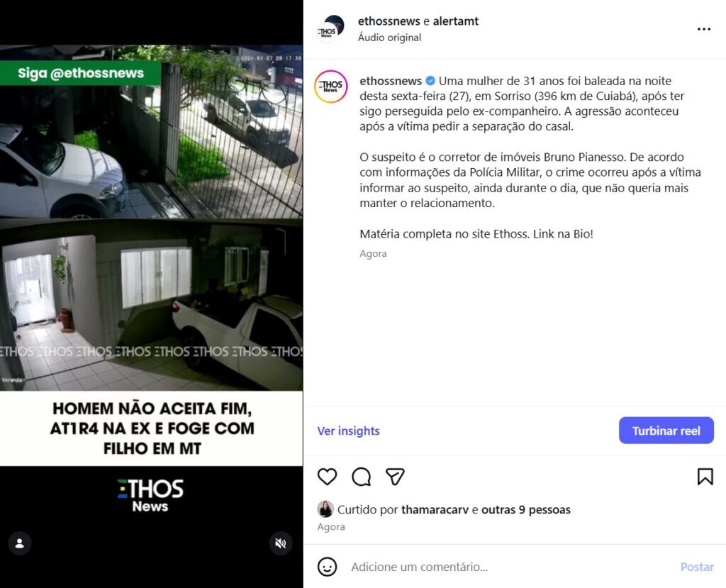Share the reel with paper plane icon
Screen dimensions: 726x588
click(395, 477)
